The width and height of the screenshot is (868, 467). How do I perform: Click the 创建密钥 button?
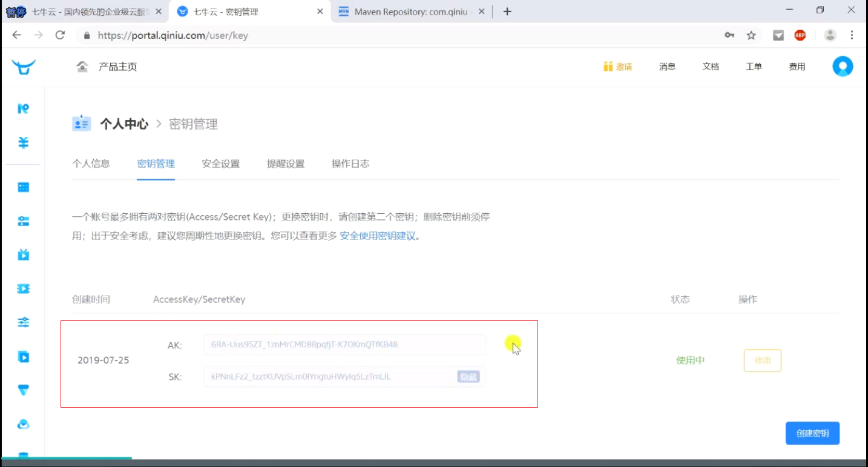point(812,433)
